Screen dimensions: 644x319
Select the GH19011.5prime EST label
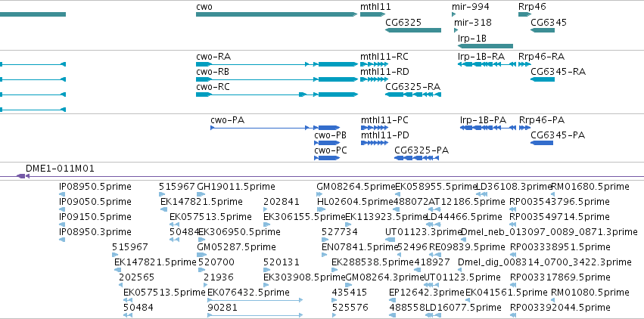point(236,187)
